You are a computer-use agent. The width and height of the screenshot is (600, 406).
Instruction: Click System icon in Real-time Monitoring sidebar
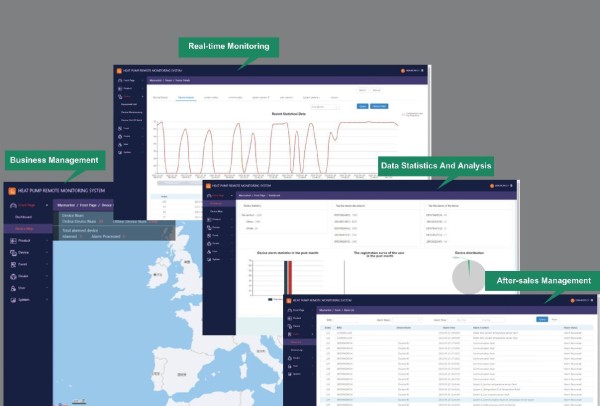pos(120,152)
